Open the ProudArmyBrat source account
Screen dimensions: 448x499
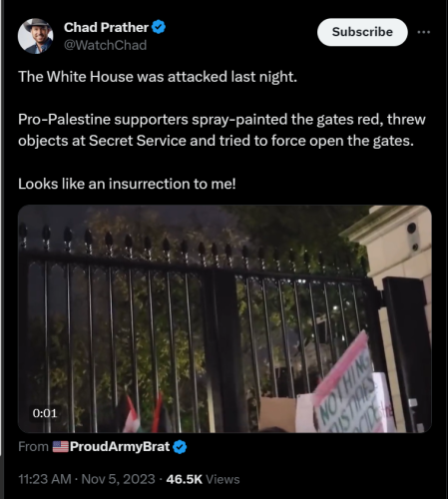[120, 446]
